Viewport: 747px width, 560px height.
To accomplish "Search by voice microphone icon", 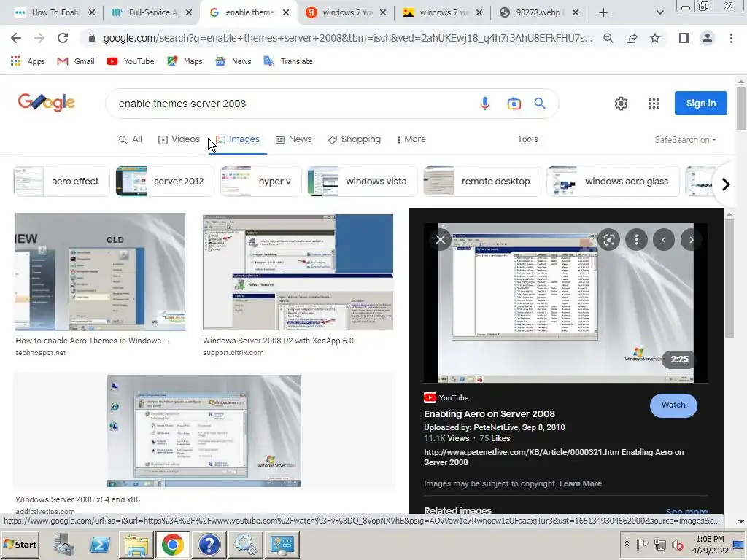I will [485, 104].
